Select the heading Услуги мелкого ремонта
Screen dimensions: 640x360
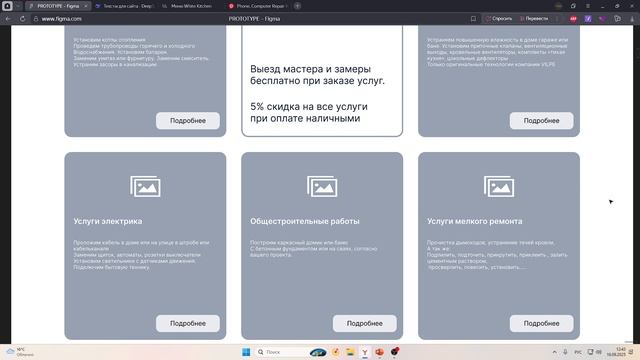(475, 221)
